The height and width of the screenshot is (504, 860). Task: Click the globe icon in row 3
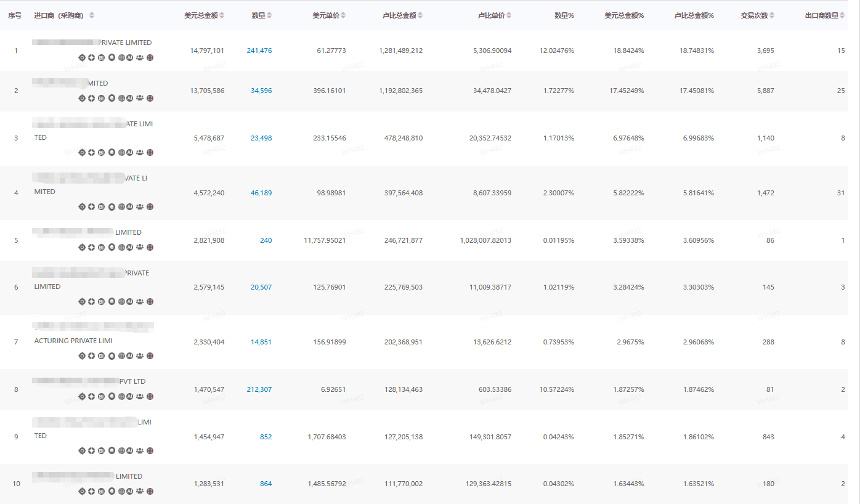(121, 152)
